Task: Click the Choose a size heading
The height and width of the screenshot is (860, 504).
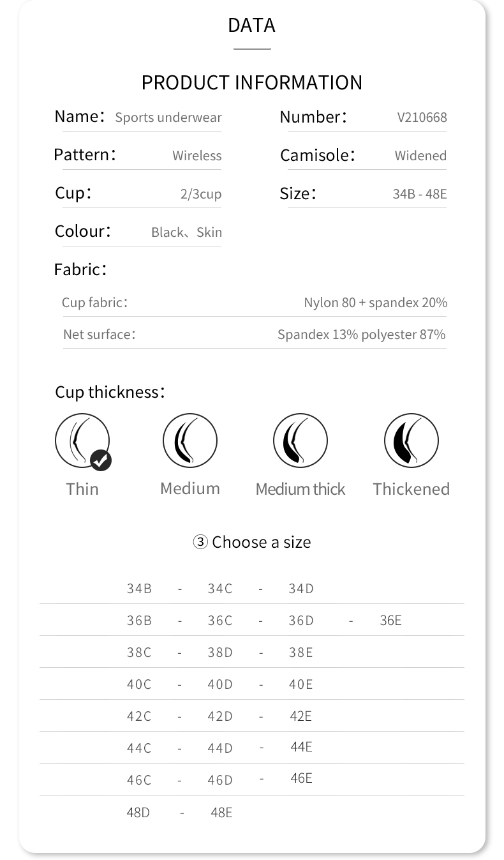Action: pos(261,542)
